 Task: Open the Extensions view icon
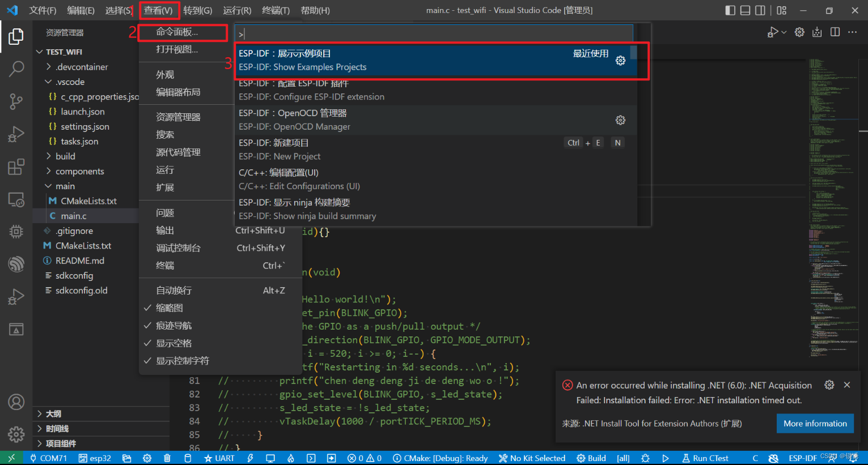tap(16, 167)
